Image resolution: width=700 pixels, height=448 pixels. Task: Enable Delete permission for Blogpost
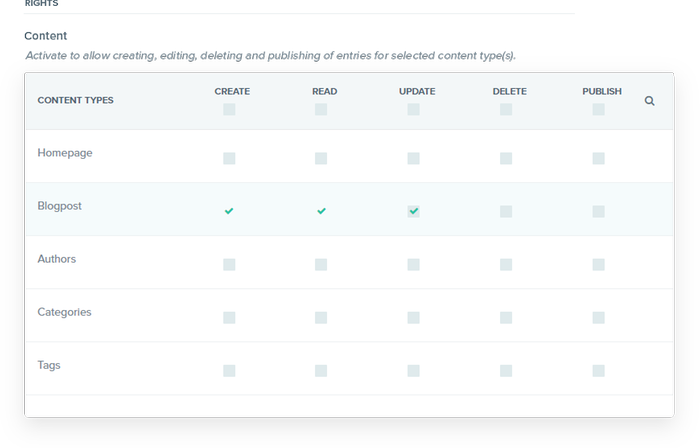point(506,211)
